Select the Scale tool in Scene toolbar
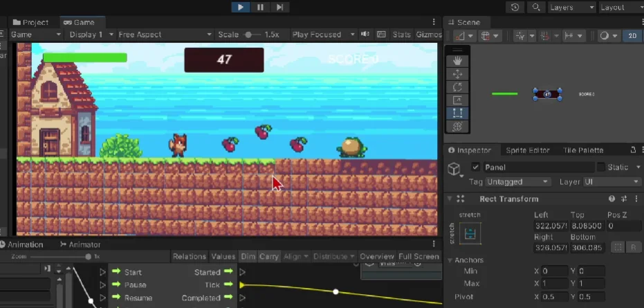The width and height of the screenshot is (644, 308). pos(457,100)
